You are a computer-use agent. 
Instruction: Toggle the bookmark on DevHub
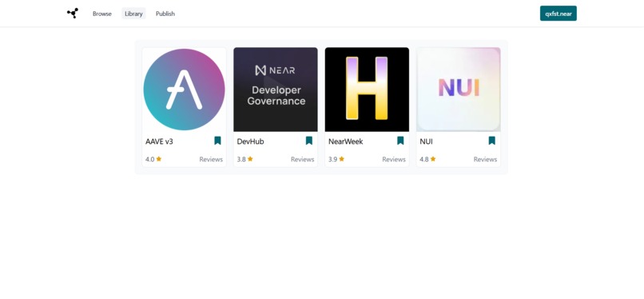pyautogui.click(x=309, y=141)
